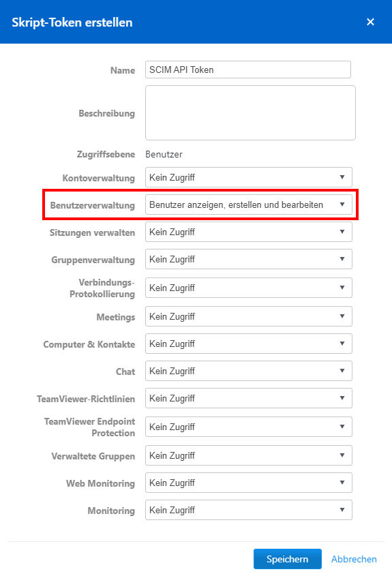Expand the Verbindungs-Protokollierung dropdown

tap(249, 288)
